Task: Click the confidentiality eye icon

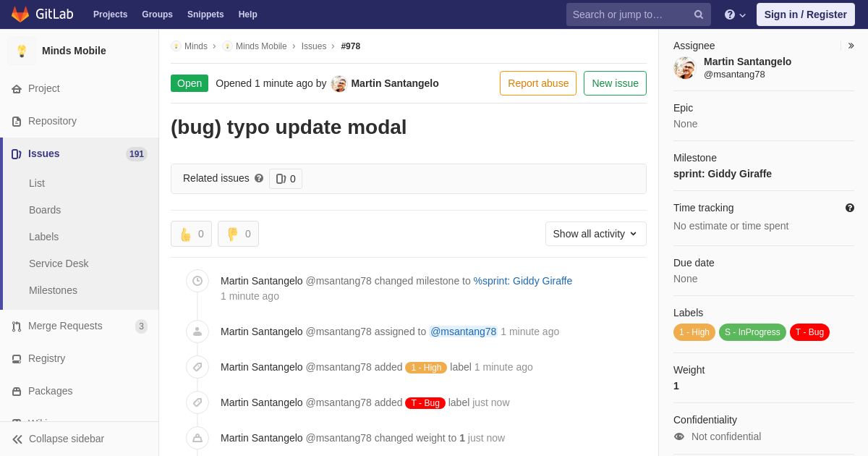Action: click(679, 436)
